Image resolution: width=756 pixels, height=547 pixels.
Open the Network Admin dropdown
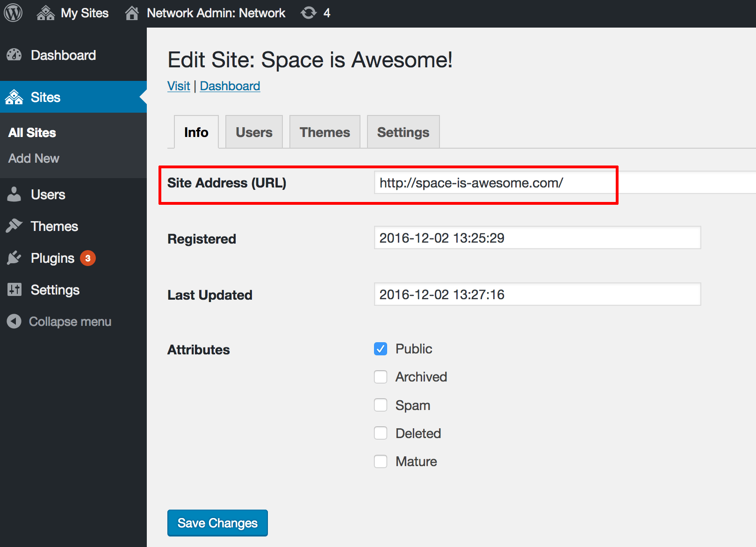pyautogui.click(x=206, y=13)
